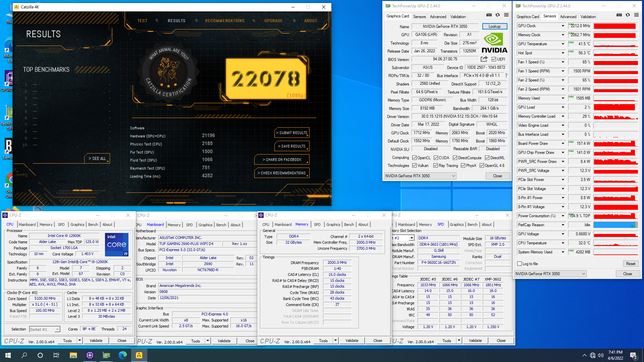Open the hamburger menu in GPU-Z Sensors window

[x=637, y=15]
